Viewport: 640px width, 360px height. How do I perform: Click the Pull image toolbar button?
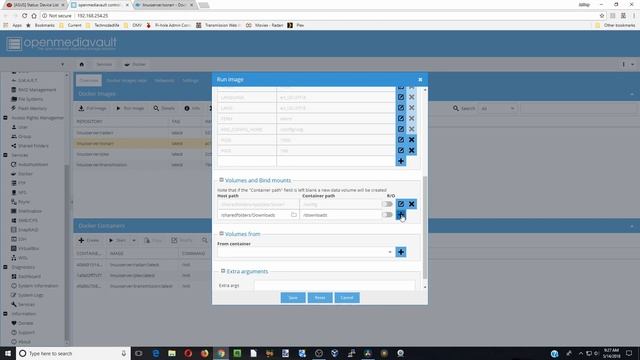pyautogui.click(x=92, y=108)
